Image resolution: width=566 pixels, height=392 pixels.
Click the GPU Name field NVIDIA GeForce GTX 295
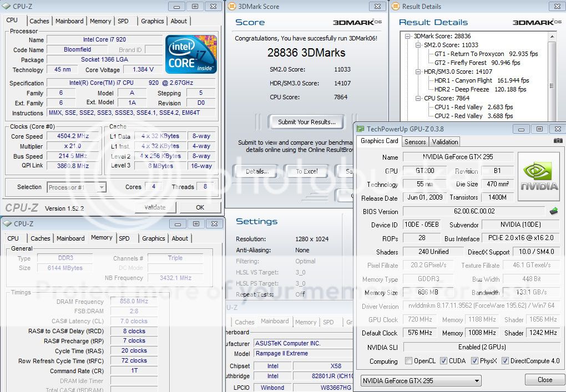(x=458, y=157)
